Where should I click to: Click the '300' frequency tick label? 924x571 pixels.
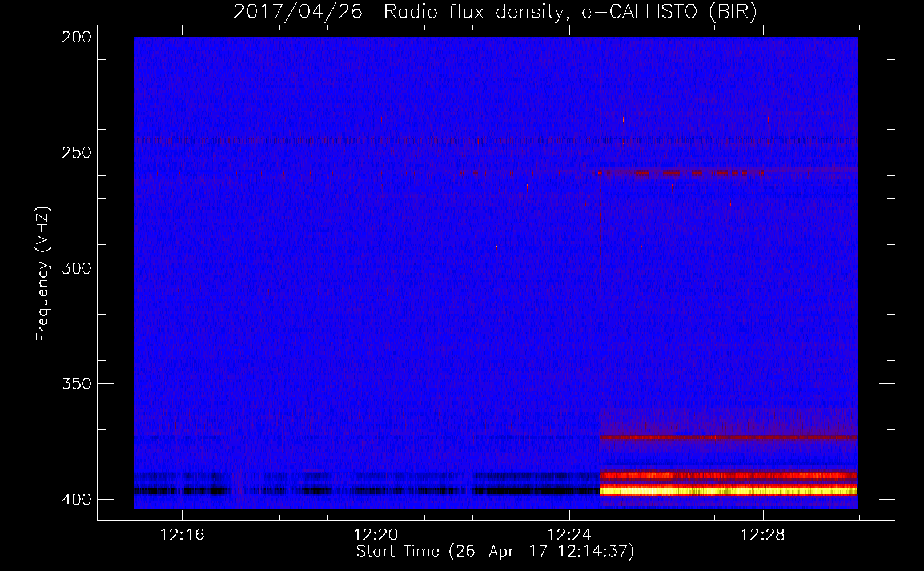77,268
